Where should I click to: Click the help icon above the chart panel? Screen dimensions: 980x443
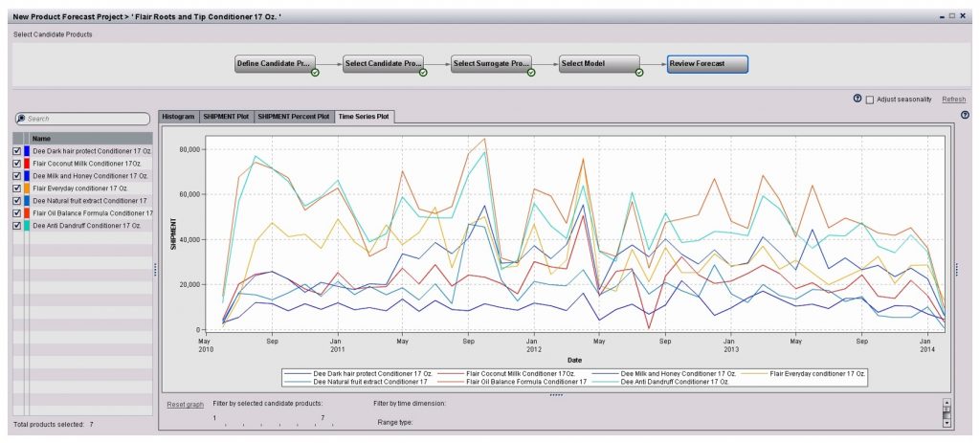tap(965, 115)
